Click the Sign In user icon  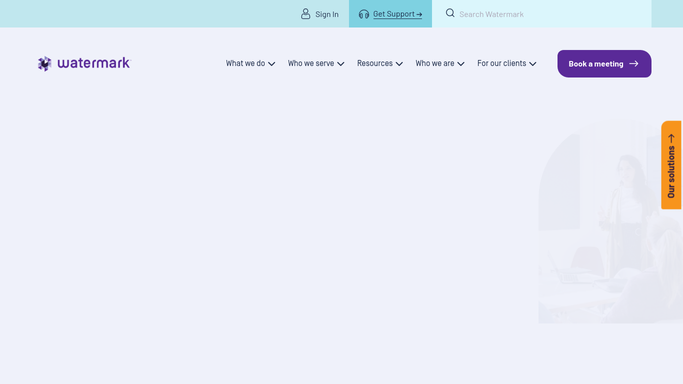(x=306, y=14)
